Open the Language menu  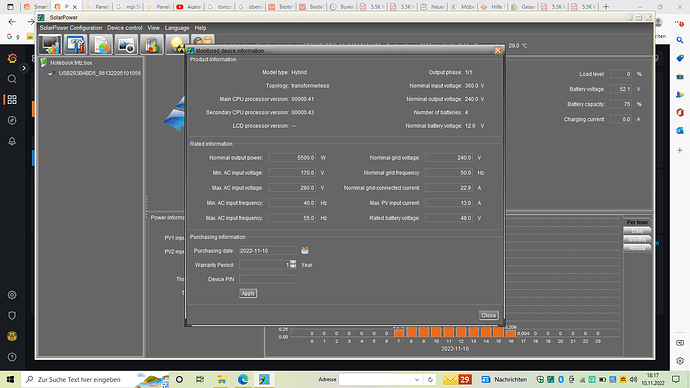click(x=177, y=28)
